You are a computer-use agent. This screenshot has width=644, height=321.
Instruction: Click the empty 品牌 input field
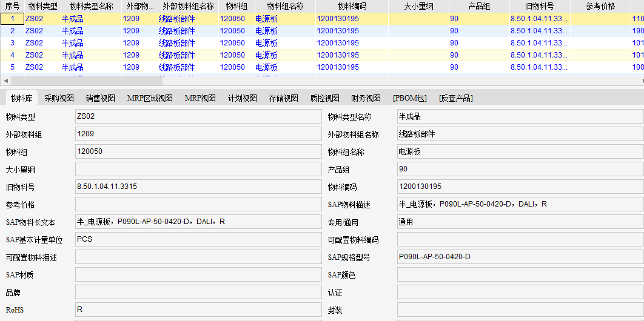198,293
